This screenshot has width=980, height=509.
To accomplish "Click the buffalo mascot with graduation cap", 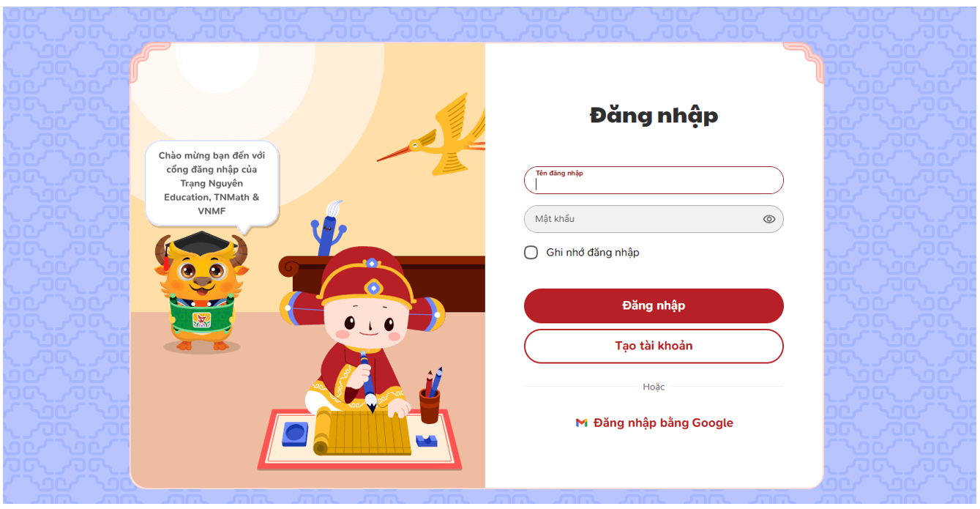I will pyautogui.click(x=201, y=291).
